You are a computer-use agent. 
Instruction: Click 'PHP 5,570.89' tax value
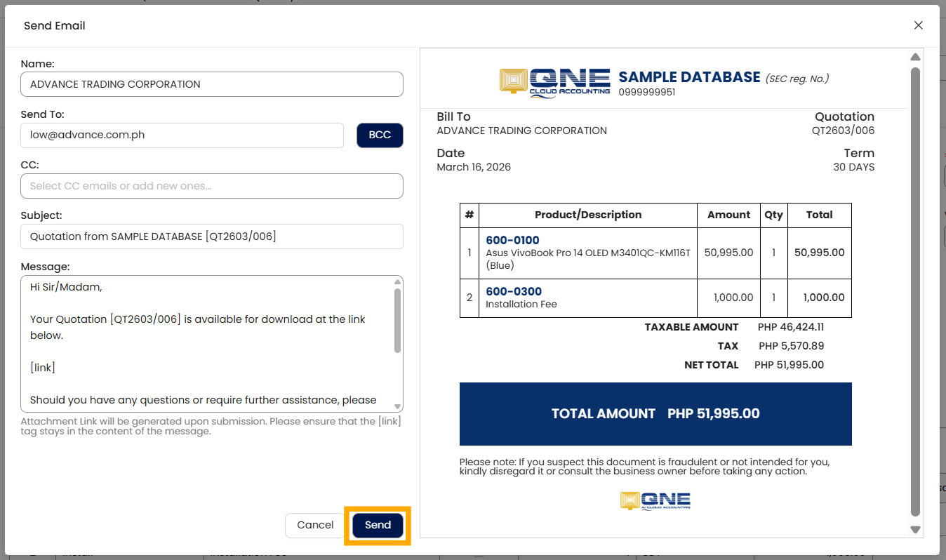pyautogui.click(x=792, y=346)
